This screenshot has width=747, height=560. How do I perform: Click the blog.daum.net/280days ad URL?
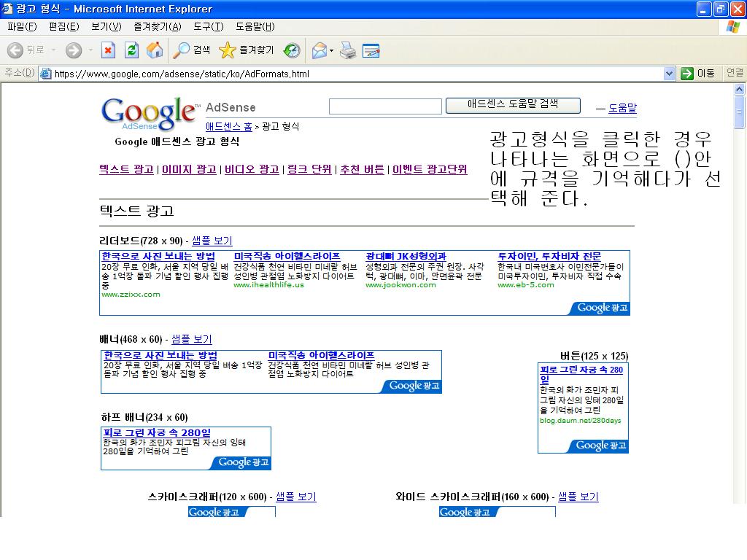point(580,421)
